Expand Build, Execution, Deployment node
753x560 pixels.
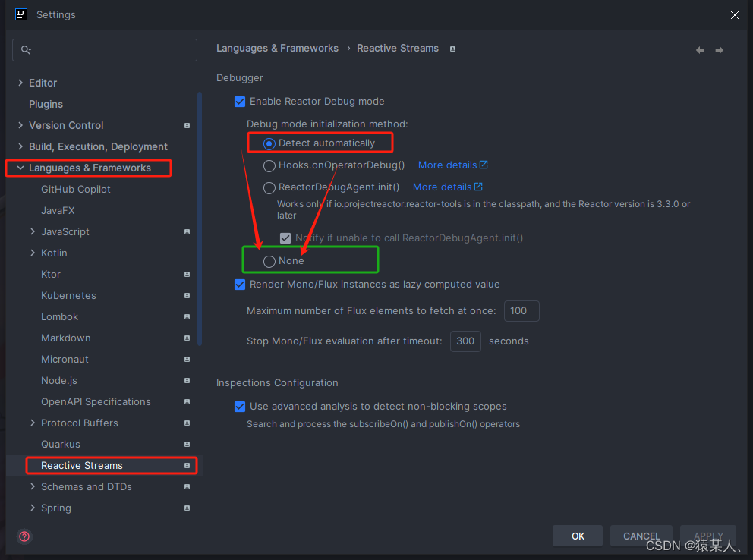pos(20,146)
